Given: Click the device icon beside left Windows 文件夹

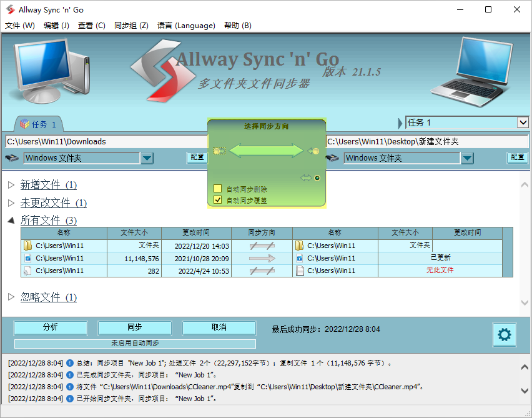Looking at the screenshot, I should (12, 158).
